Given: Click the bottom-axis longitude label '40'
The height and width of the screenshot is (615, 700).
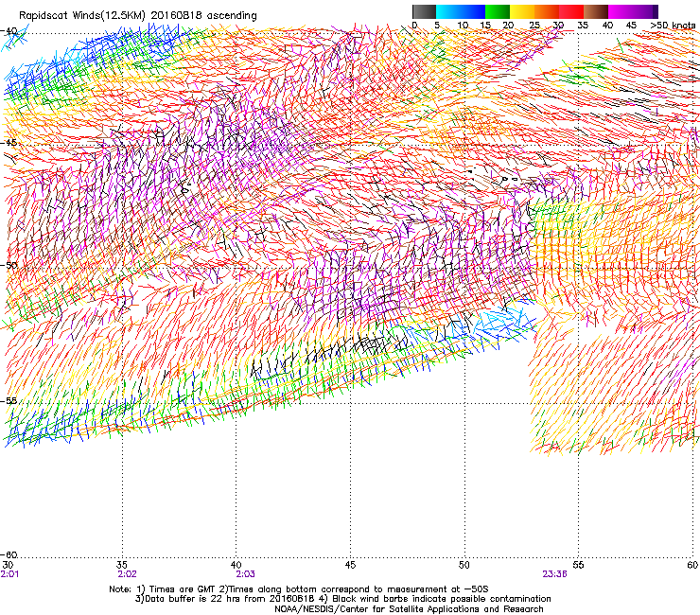Looking at the screenshot, I should tap(236, 566).
